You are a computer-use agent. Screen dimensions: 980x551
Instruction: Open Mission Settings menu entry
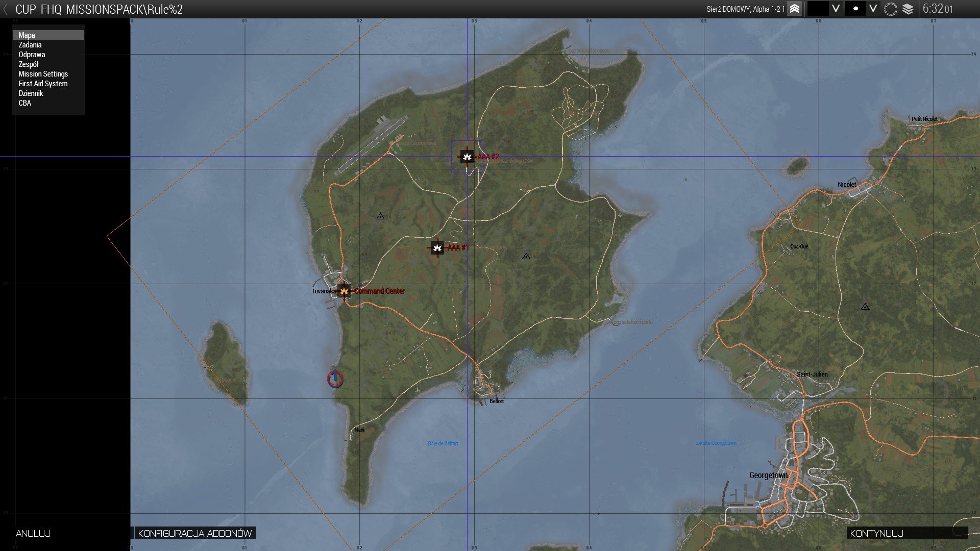(43, 74)
